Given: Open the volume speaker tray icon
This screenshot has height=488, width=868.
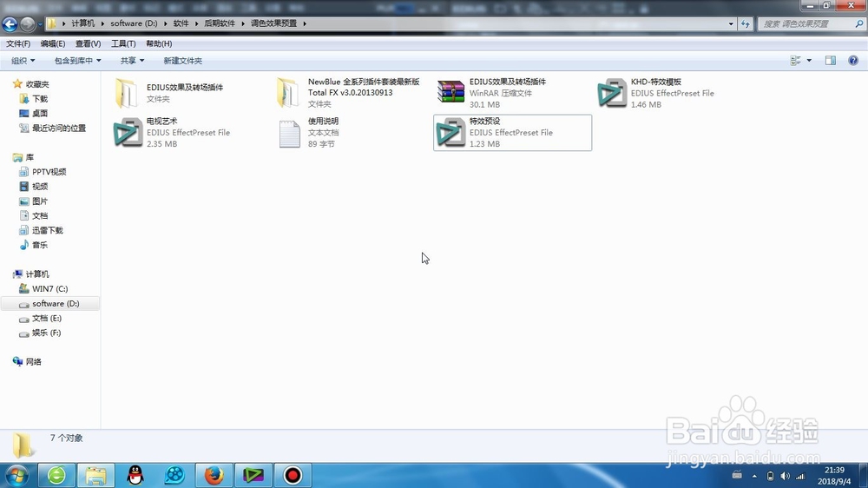Looking at the screenshot, I should pyautogui.click(x=785, y=476).
